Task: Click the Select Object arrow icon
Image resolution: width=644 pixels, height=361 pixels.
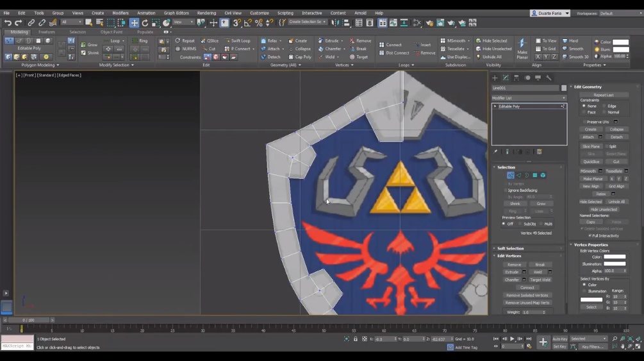Action: pos(88,23)
